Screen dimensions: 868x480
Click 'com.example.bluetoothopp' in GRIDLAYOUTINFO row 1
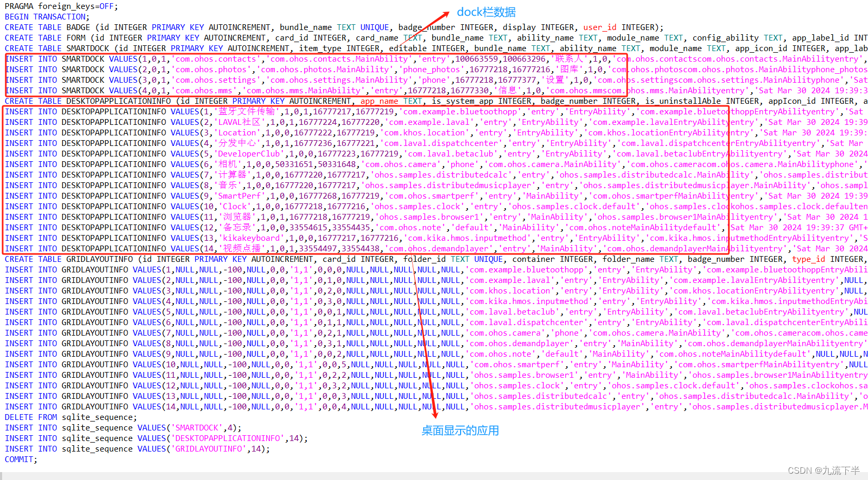tap(527, 270)
